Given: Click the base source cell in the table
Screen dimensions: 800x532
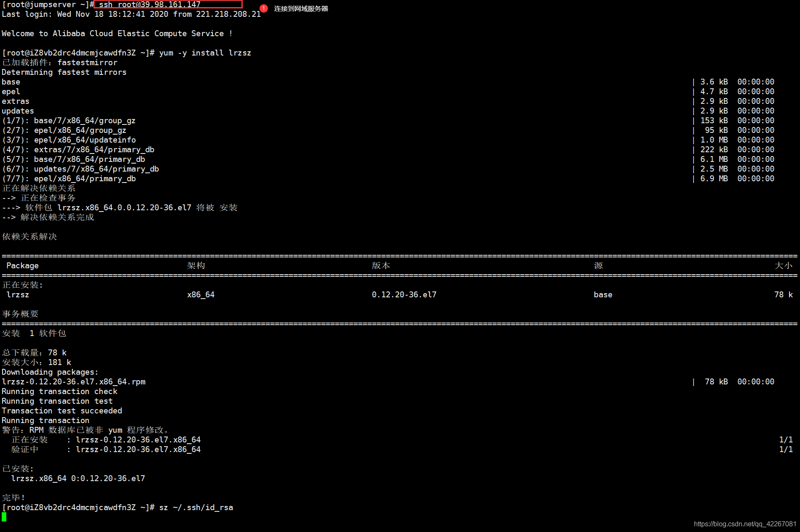Looking at the screenshot, I should pos(603,294).
